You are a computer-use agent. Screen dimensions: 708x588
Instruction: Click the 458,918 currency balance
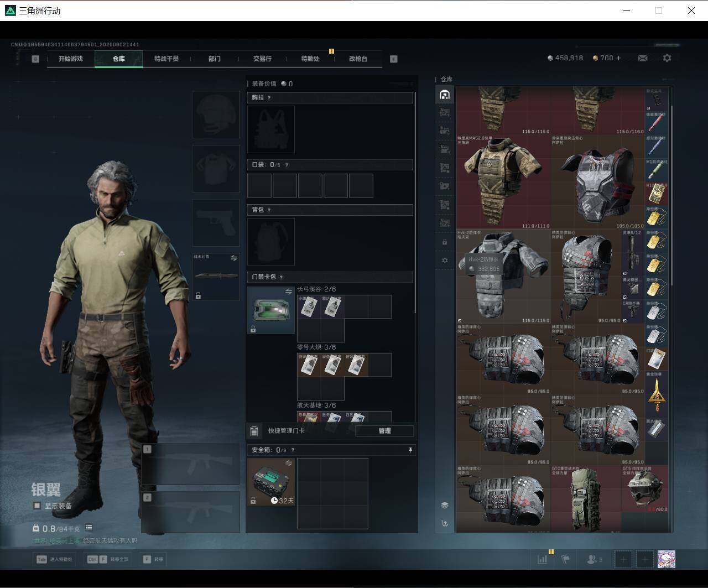pyautogui.click(x=565, y=58)
